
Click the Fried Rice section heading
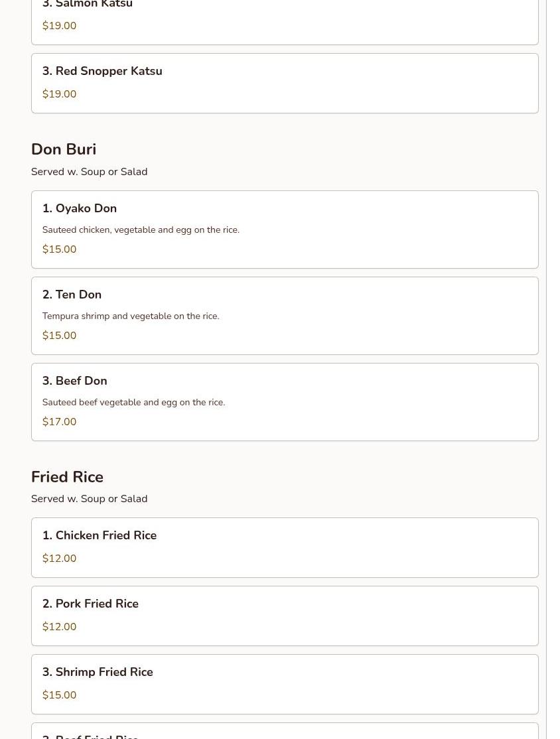67,476
